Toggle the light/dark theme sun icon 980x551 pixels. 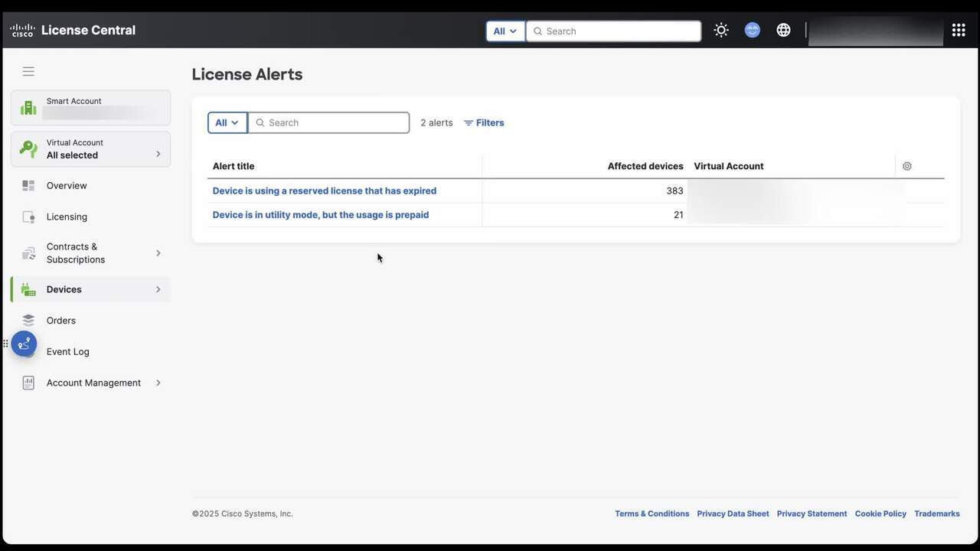tap(720, 31)
